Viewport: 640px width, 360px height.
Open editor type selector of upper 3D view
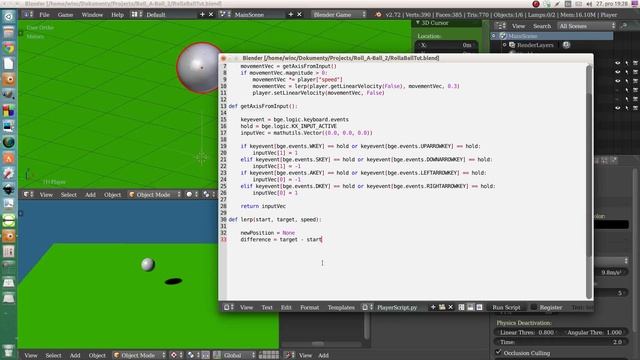point(29,195)
